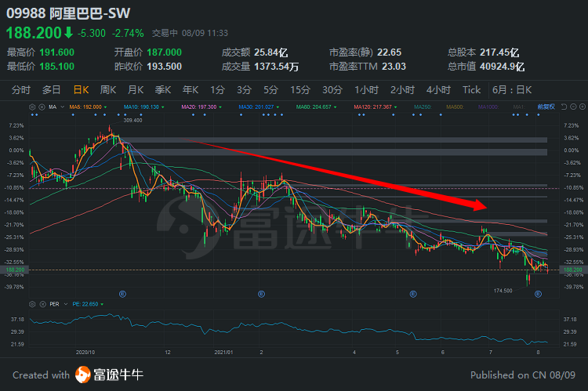Image resolution: width=588 pixels, height=391 pixels.
Task: Click the 最高价 191.600 value
Action: 56,52
